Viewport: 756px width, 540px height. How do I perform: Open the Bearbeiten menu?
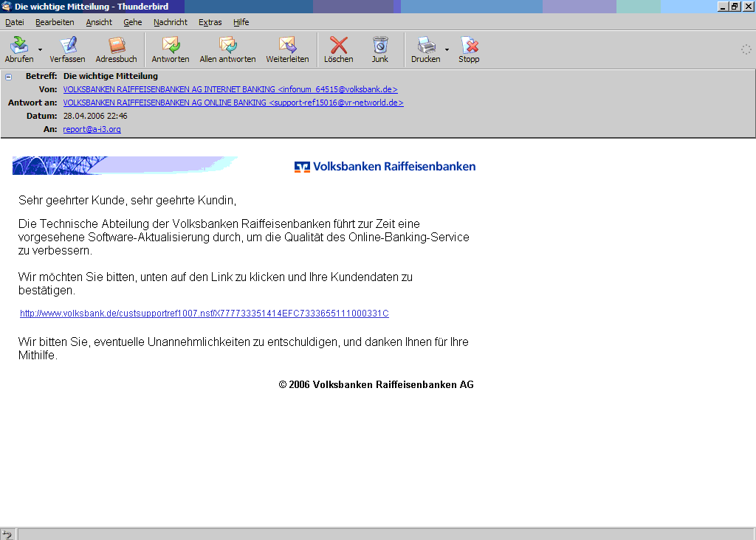55,22
